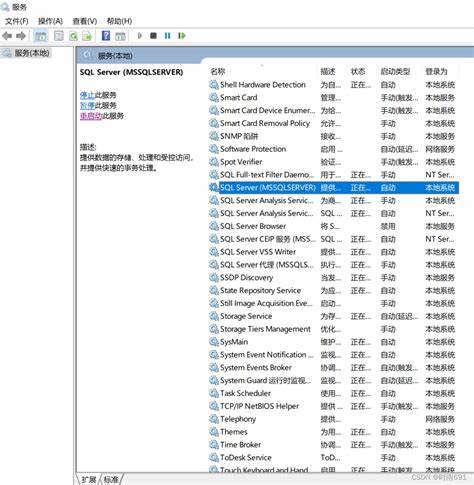Click the Export List toolbar icon
Image resolution: width=474 pixels, height=485 pixels.
tap(87, 36)
